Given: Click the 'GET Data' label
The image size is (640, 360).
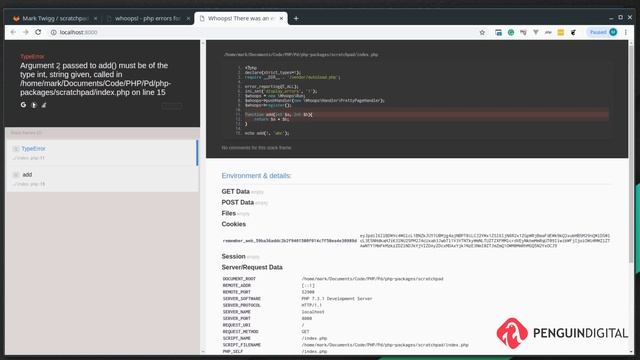Looking at the screenshot, I should point(236,191).
